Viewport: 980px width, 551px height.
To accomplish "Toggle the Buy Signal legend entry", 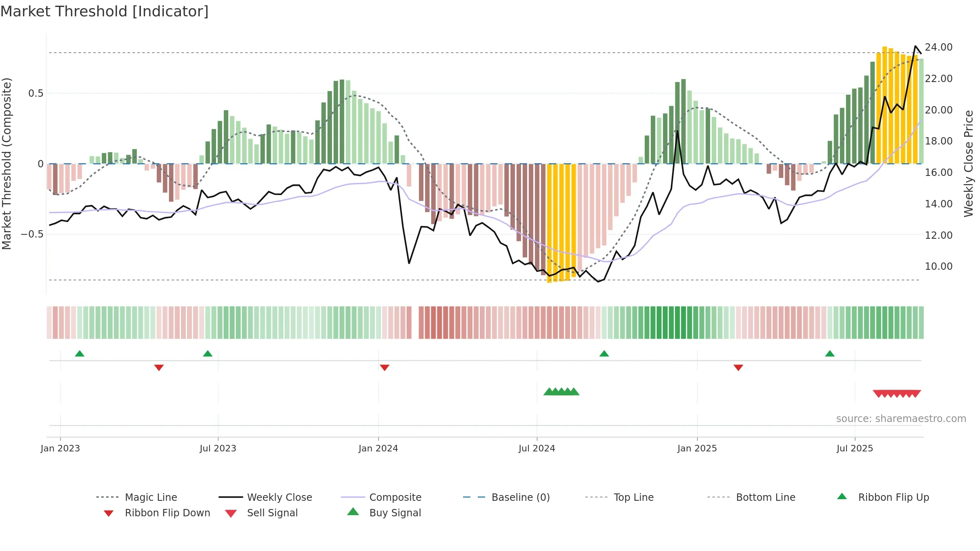I will click(x=384, y=513).
